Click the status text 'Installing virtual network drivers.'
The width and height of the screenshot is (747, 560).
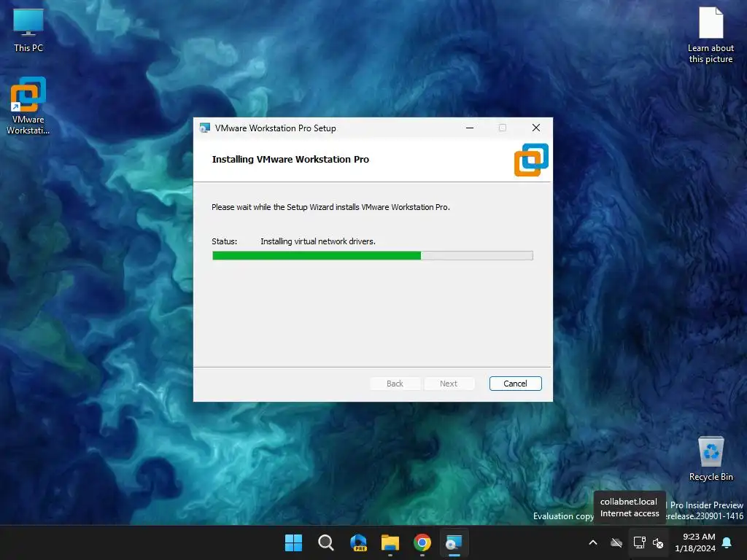(x=318, y=241)
